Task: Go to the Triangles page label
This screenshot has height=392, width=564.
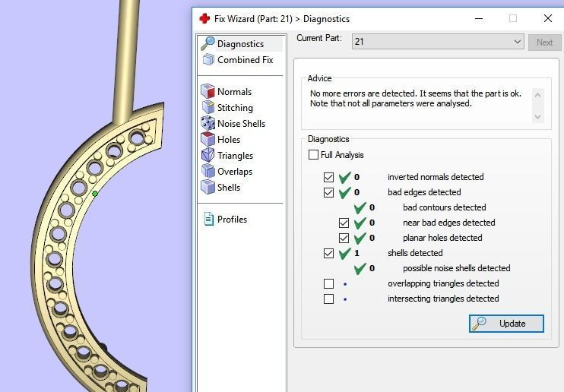Action: point(235,156)
